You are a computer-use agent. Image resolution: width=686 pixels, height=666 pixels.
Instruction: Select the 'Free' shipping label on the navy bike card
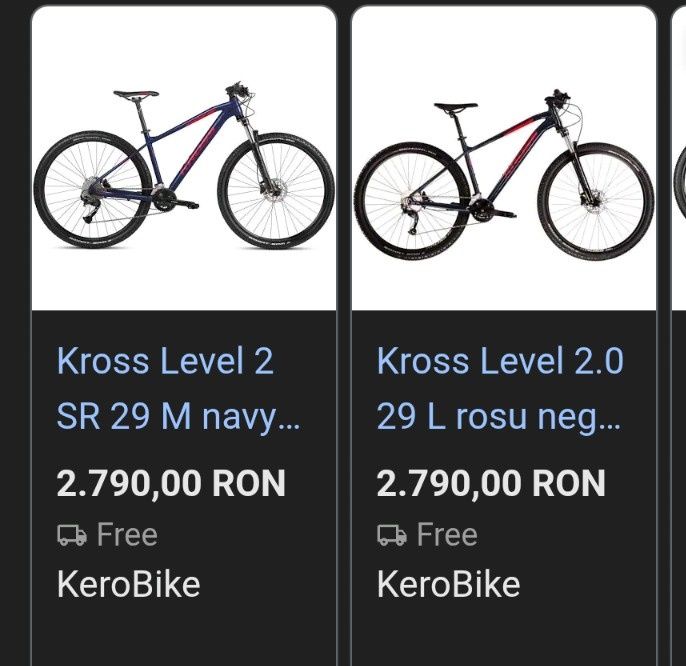point(127,535)
